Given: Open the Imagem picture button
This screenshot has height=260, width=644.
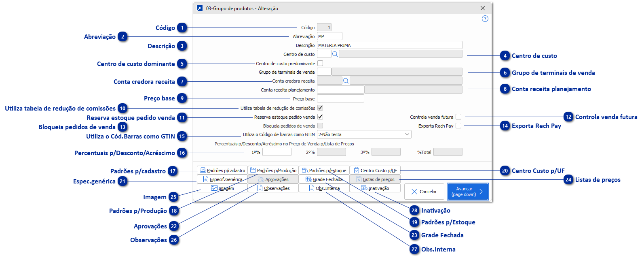Looking at the screenshot, I should click(222, 188).
